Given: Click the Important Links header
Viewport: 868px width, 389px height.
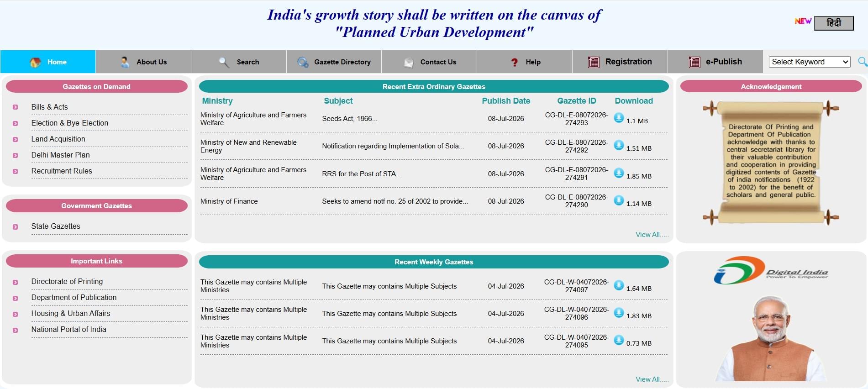Looking at the screenshot, I should 96,261.
